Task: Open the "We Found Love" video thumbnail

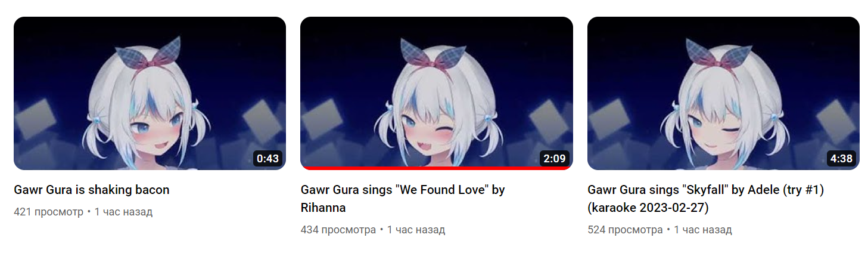Action: pos(437,93)
